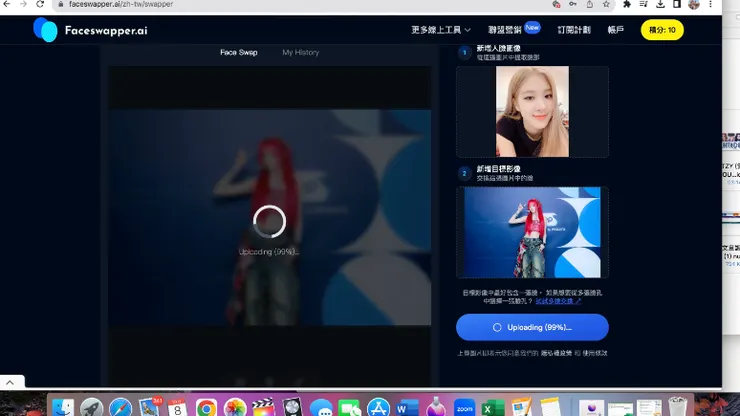Open Google Chrome from the dock

(x=206, y=408)
